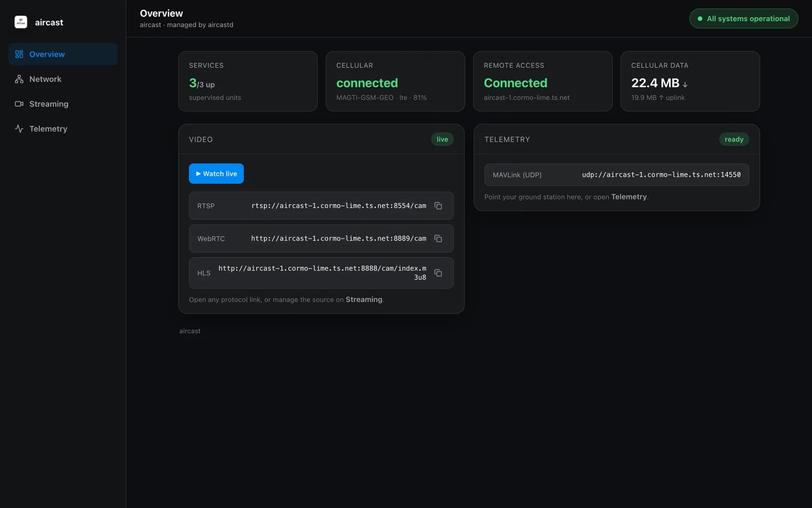
Task: Click the aircast footer text
Action: click(x=190, y=331)
